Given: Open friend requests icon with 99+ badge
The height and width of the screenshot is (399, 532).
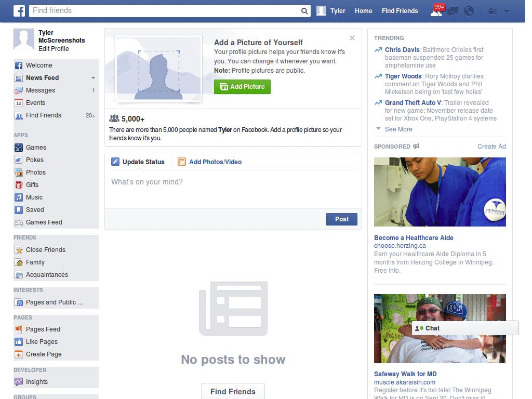Looking at the screenshot, I should [437, 11].
